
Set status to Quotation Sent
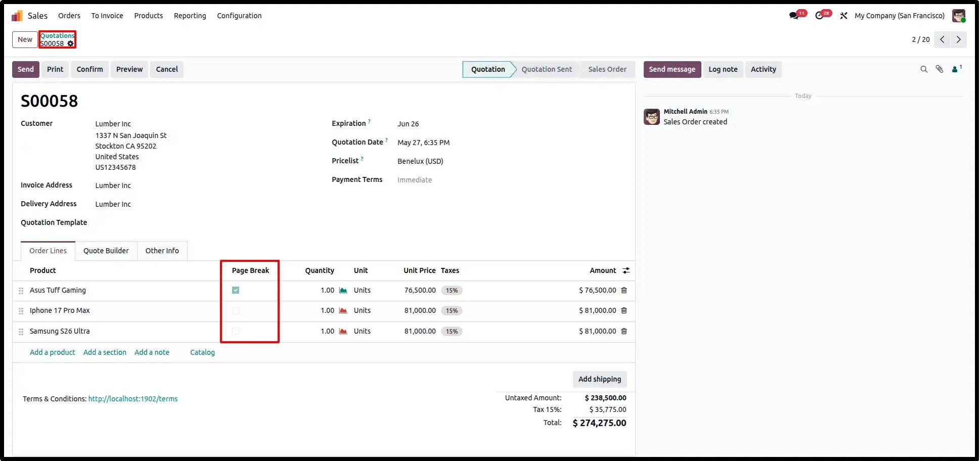(547, 69)
